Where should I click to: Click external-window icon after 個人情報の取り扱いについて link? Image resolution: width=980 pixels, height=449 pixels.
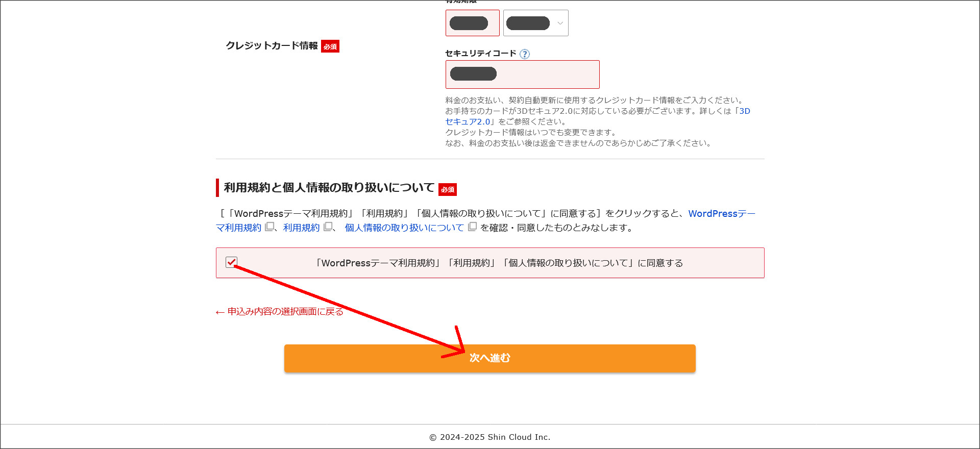tap(472, 227)
